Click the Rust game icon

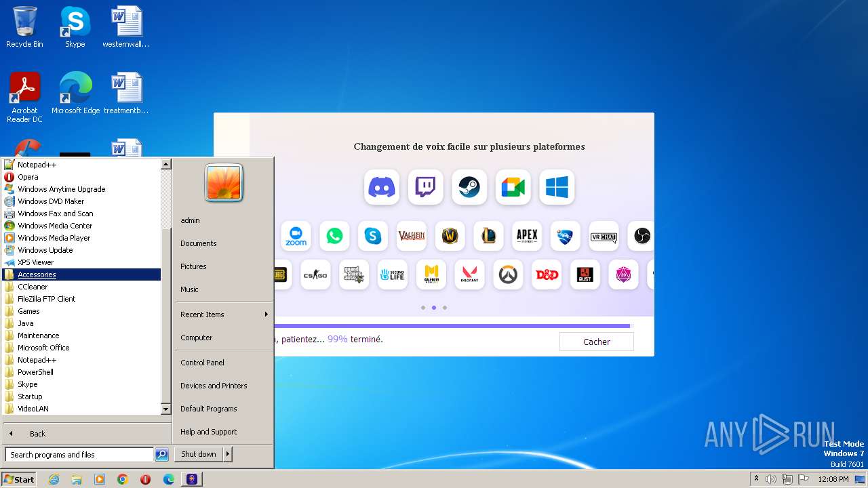coord(585,274)
